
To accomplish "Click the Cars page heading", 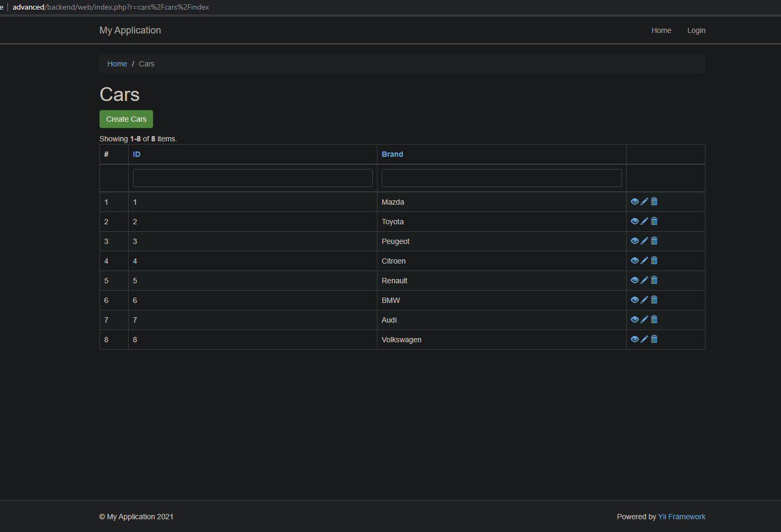I will point(120,95).
